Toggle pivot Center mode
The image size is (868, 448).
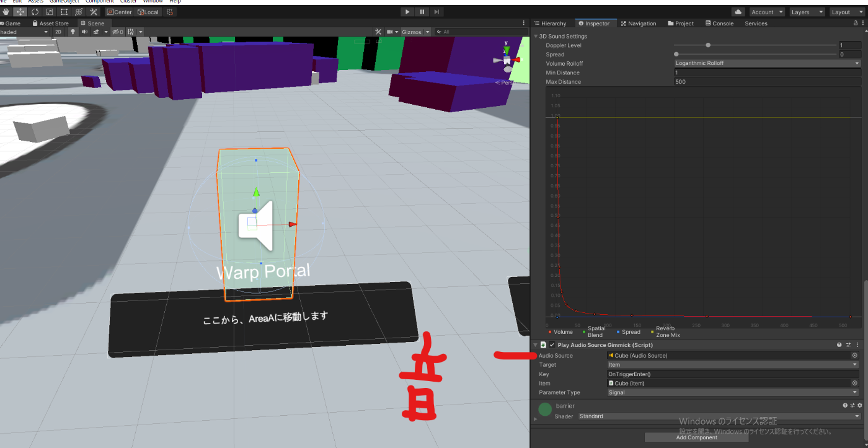click(x=119, y=12)
